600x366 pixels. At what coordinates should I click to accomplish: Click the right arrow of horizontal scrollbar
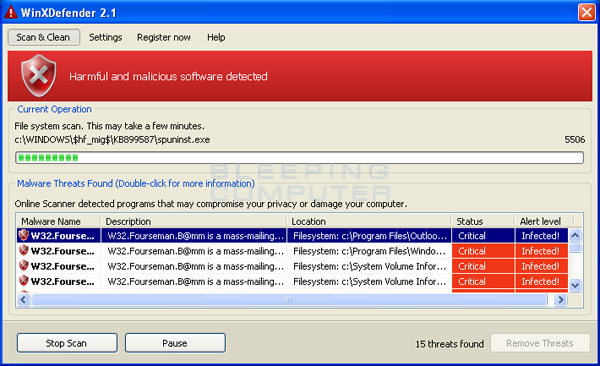(561, 300)
